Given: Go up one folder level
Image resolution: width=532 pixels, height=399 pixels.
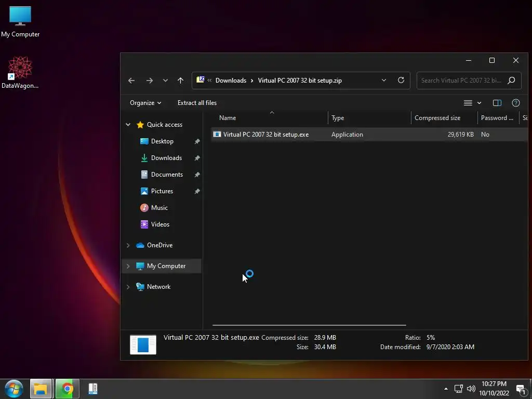Looking at the screenshot, I should [x=180, y=81].
